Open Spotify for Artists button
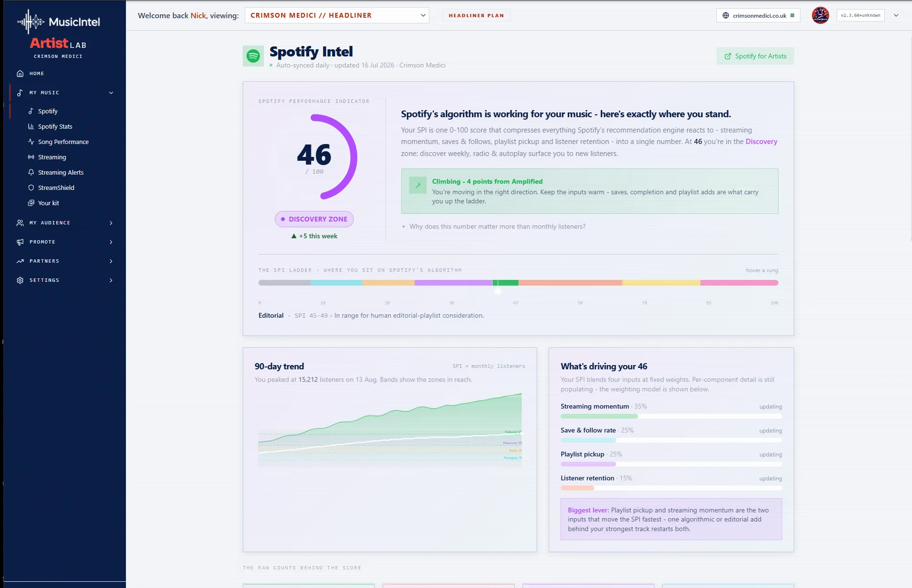 (755, 56)
